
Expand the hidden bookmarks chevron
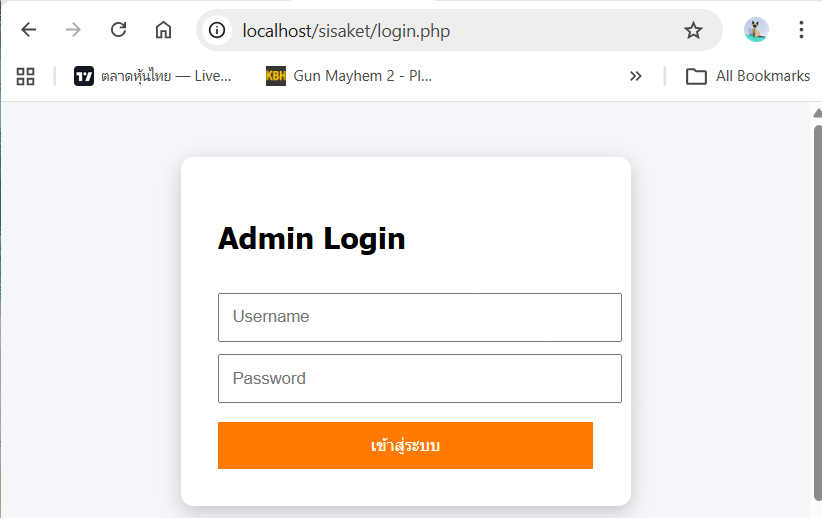coord(635,76)
